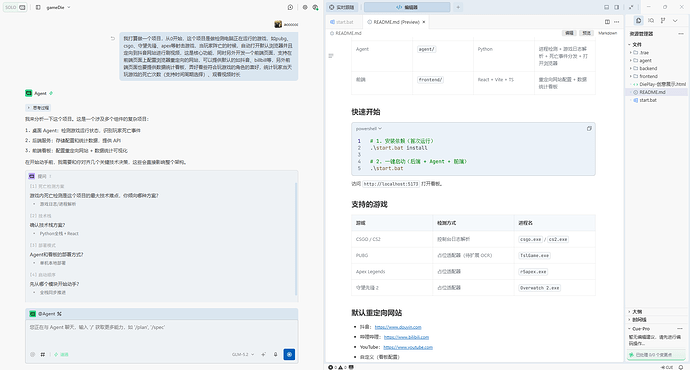Screen dimensions: 690x370
Task: Click the bell notification icon in chat input
Action: click(275, 354)
